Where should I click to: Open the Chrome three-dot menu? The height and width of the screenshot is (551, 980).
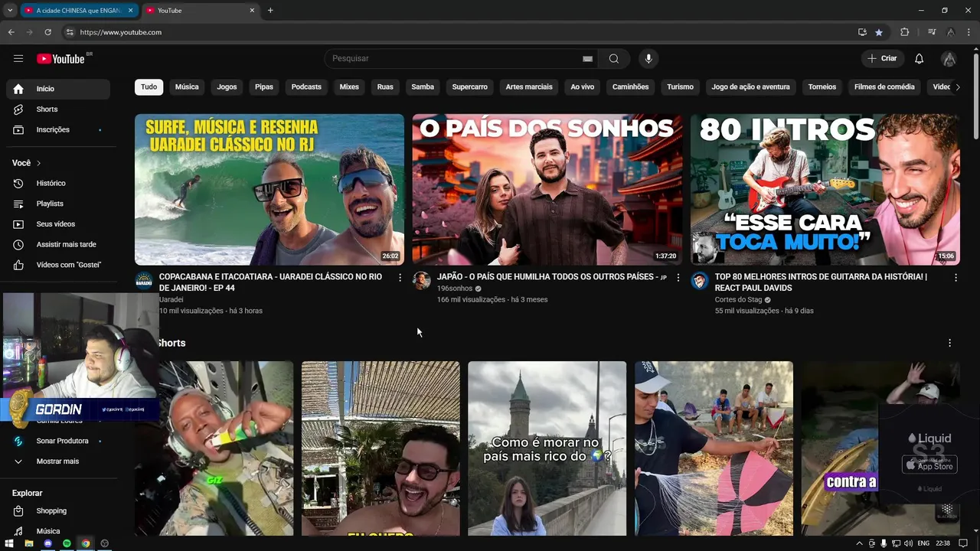pyautogui.click(x=969, y=32)
